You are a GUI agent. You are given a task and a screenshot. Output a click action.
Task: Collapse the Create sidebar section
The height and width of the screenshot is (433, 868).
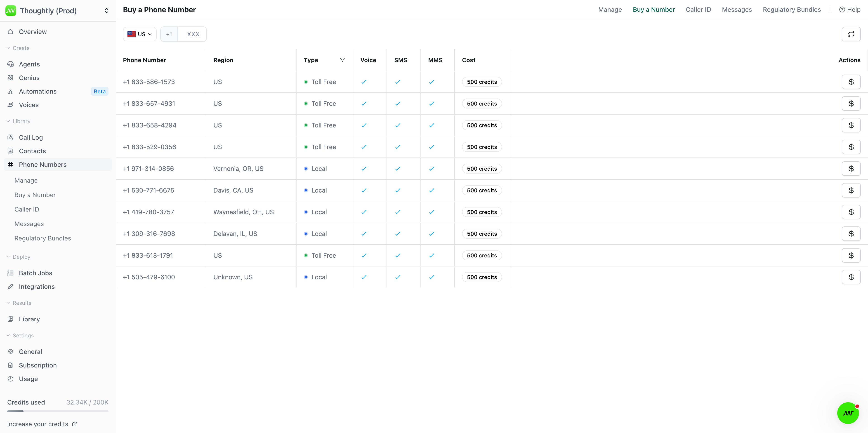18,48
